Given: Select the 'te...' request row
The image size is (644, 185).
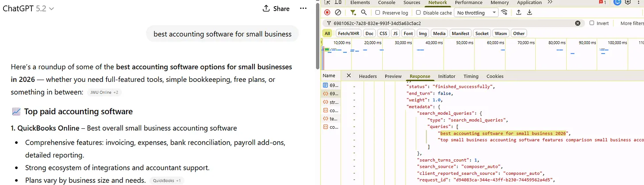Looking at the screenshot, I should click(x=332, y=119).
